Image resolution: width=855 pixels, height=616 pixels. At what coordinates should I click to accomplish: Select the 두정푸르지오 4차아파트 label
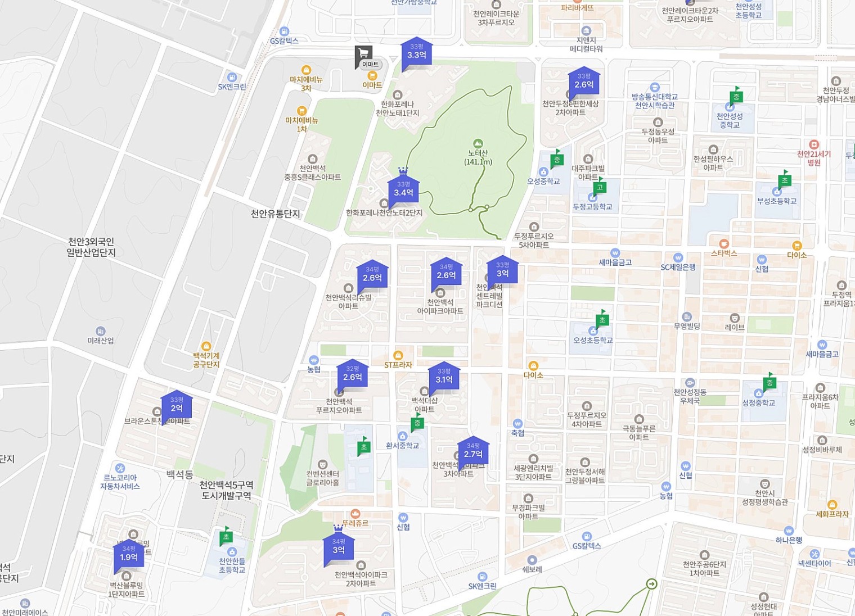(x=587, y=420)
